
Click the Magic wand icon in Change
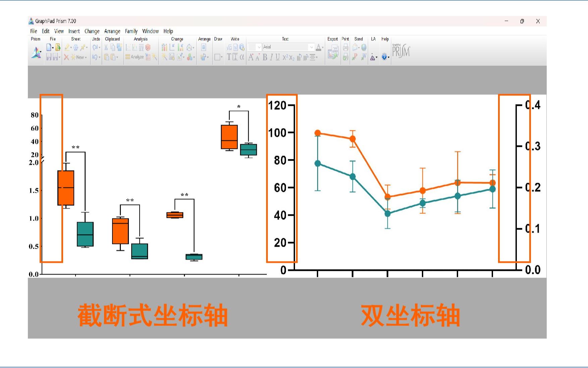(164, 57)
